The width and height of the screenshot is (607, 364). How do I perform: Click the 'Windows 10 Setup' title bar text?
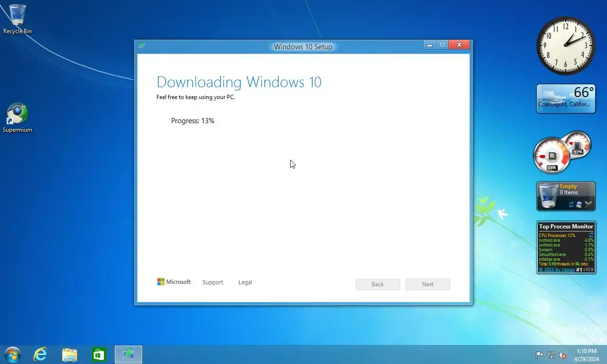(303, 46)
